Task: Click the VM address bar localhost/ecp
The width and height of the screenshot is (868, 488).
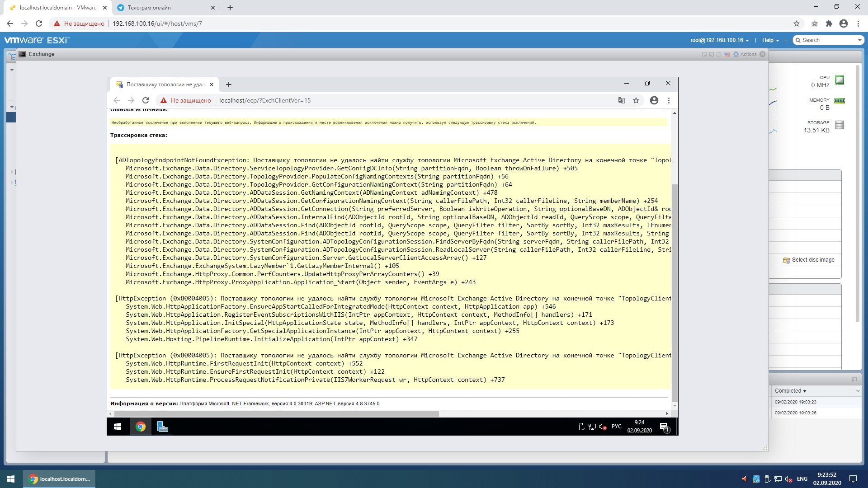Action: click(265, 100)
